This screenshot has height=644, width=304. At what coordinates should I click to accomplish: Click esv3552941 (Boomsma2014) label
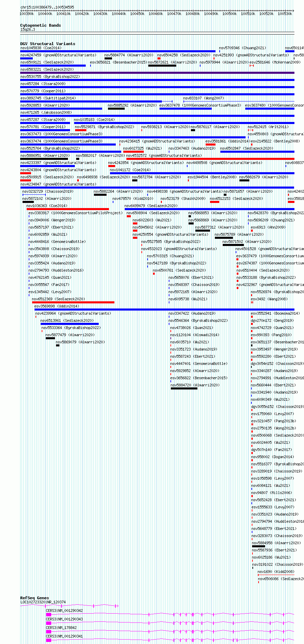tap(275, 313)
